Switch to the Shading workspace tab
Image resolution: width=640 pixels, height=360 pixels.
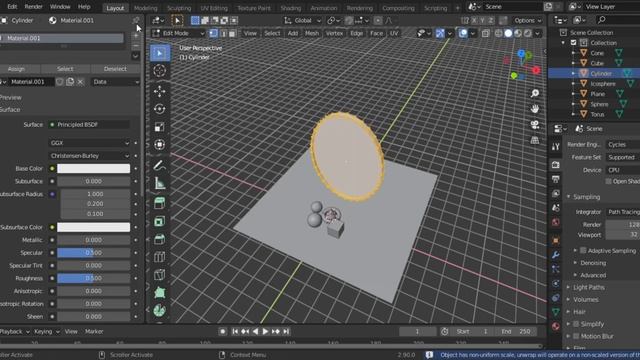pos(291,8)
